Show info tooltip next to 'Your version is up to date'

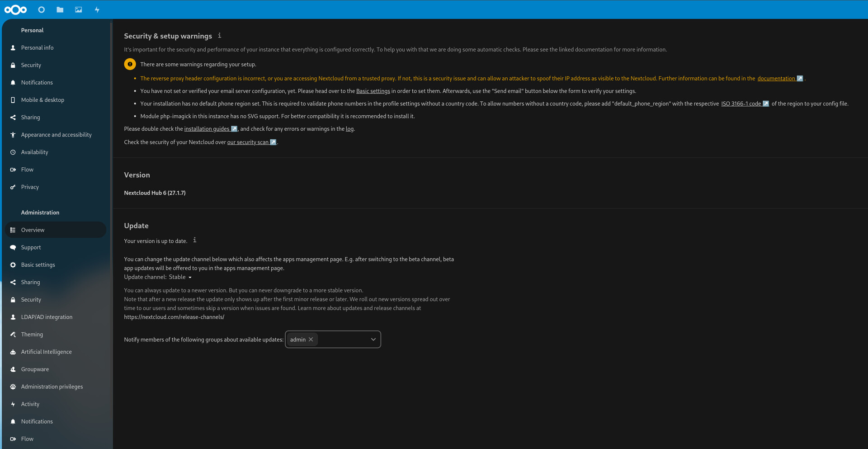[x=194, y=240]
